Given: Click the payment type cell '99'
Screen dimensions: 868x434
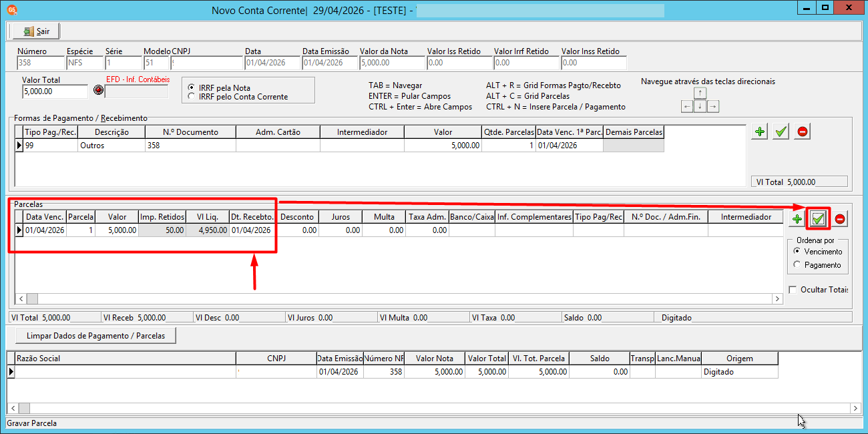Looking at the screenshot, I should click(50, 146).
